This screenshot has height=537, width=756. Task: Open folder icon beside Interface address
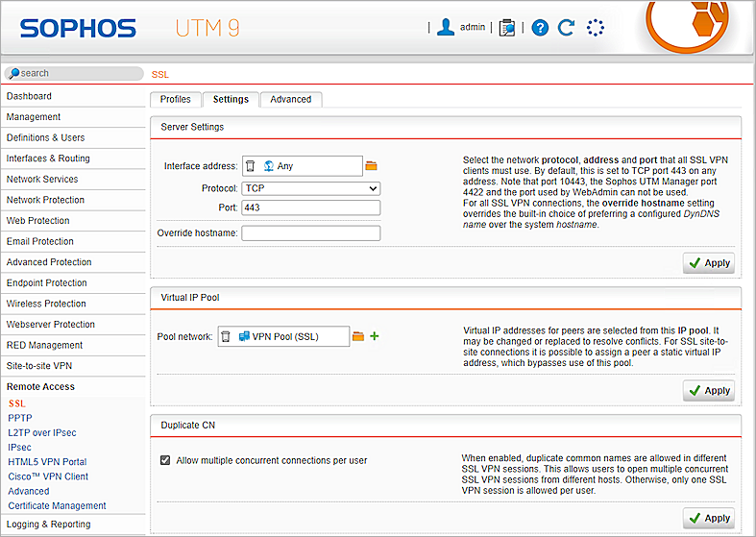371,166
